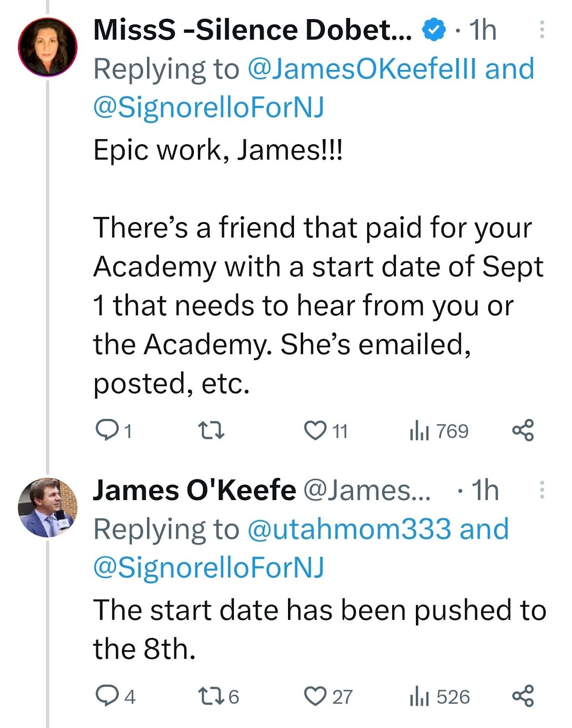Open more options menu on James O'Keefe tweet
The image size is (572, 728).
(542, 490)
